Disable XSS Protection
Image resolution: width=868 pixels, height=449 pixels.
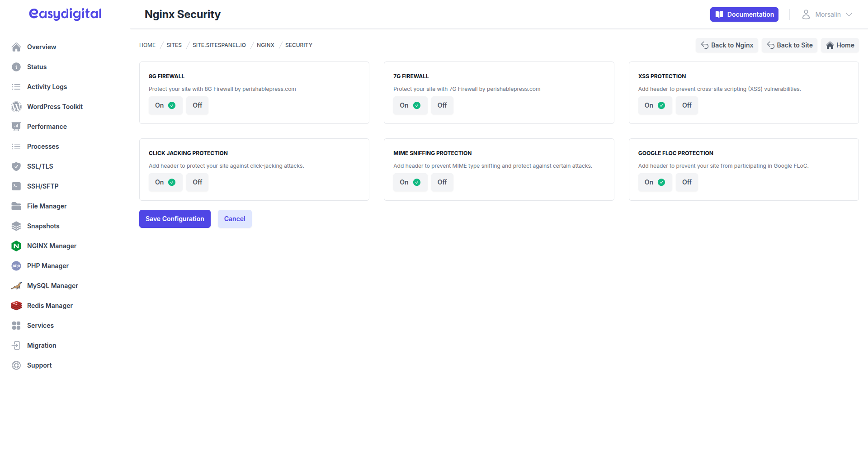(686, 105)
